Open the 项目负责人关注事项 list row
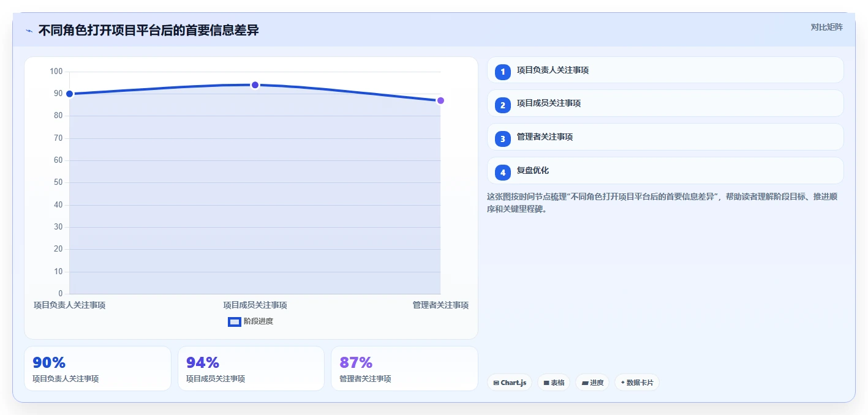This screenshot has height=415, width=868. (665, 70)
